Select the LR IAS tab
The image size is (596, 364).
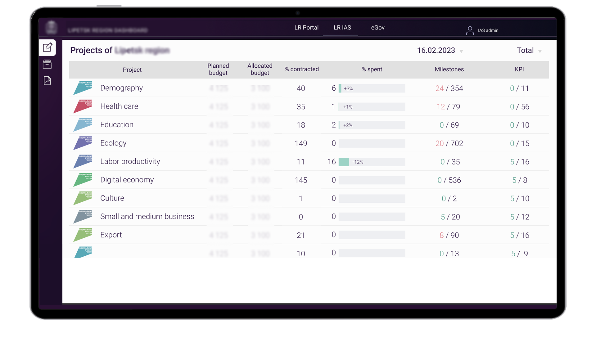(x=342, y=28)
